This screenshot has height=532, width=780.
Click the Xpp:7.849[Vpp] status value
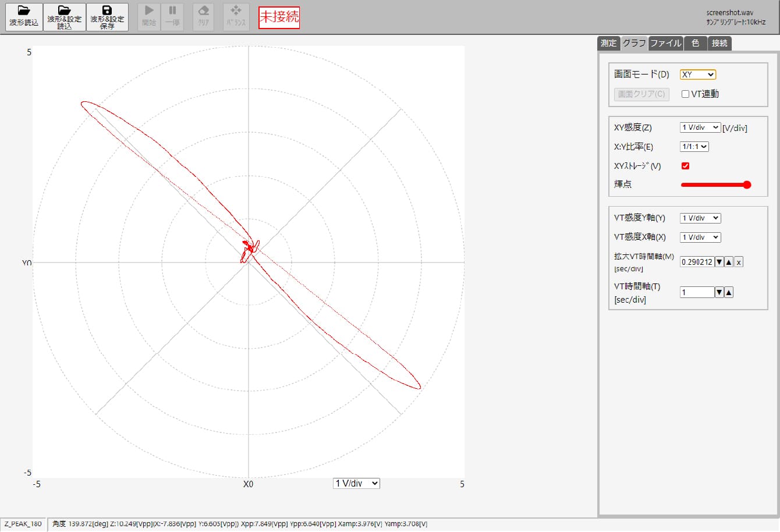[x=264, y=524]
